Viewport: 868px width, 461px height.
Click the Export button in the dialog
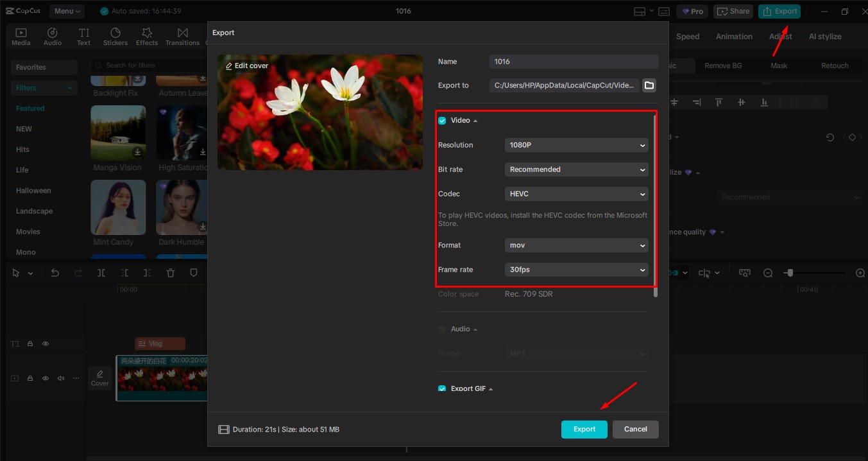(x=584, y=429)
